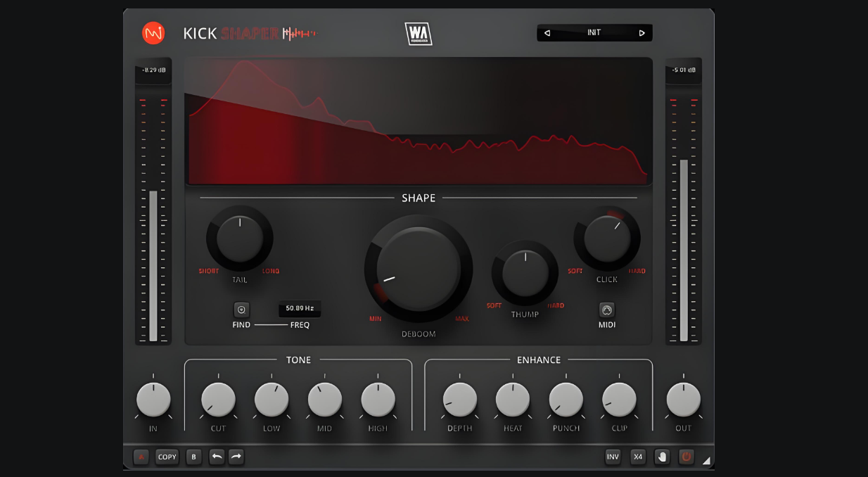Click the redo arrow icon

236,457
